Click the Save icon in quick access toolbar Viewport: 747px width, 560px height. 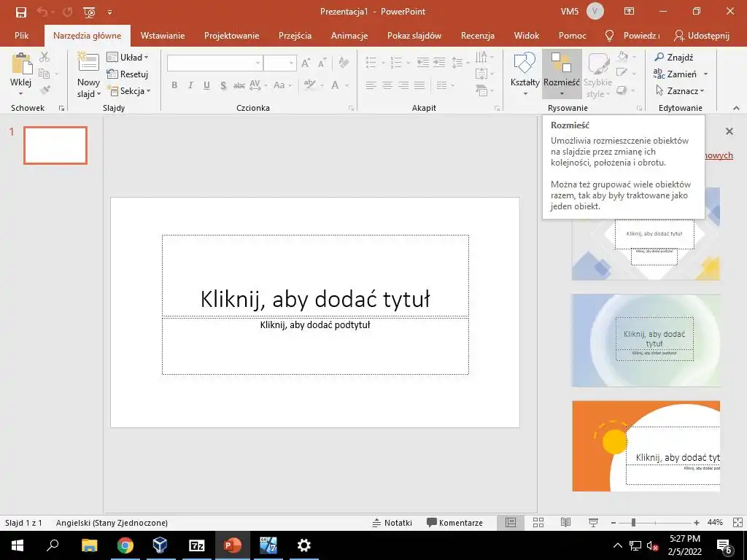21,12
